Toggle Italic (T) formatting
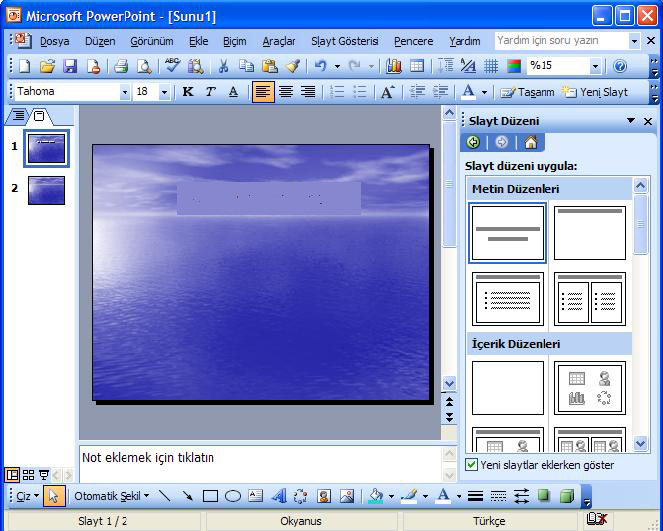The image size is (663, 531). [x=210, y=92]
